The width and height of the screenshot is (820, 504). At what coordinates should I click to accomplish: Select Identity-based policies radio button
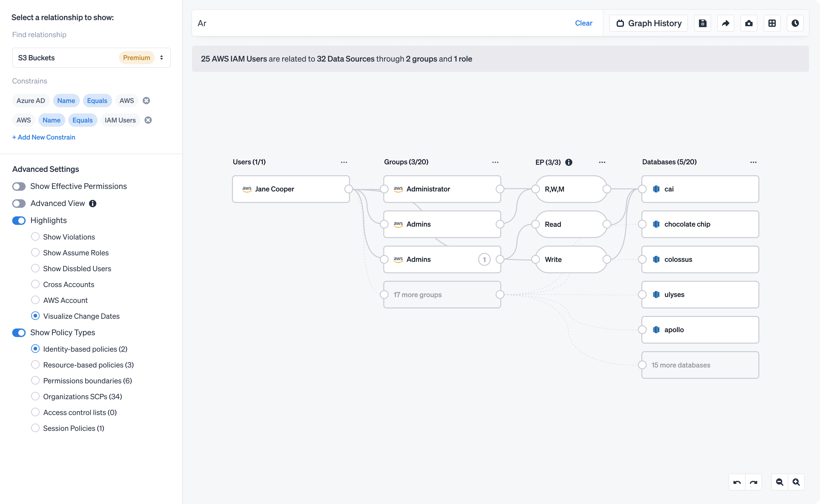35,349
